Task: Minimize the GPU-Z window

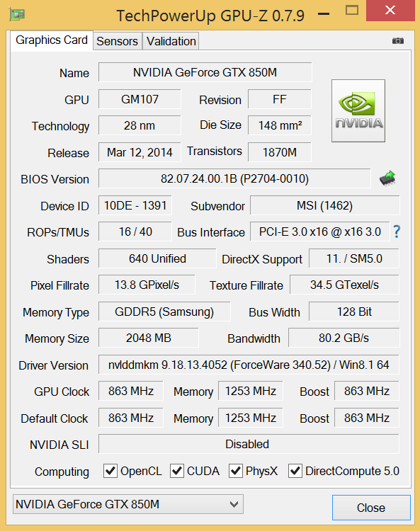Action: (x=324, y=14)
